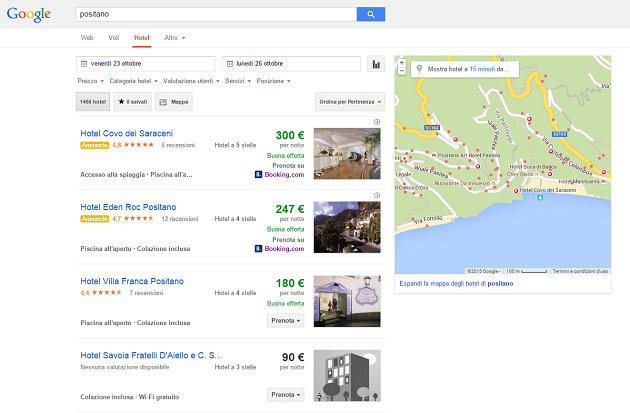Open Hotel Savoia Fratelli D'Aiello link

click(x=151, y=356)
